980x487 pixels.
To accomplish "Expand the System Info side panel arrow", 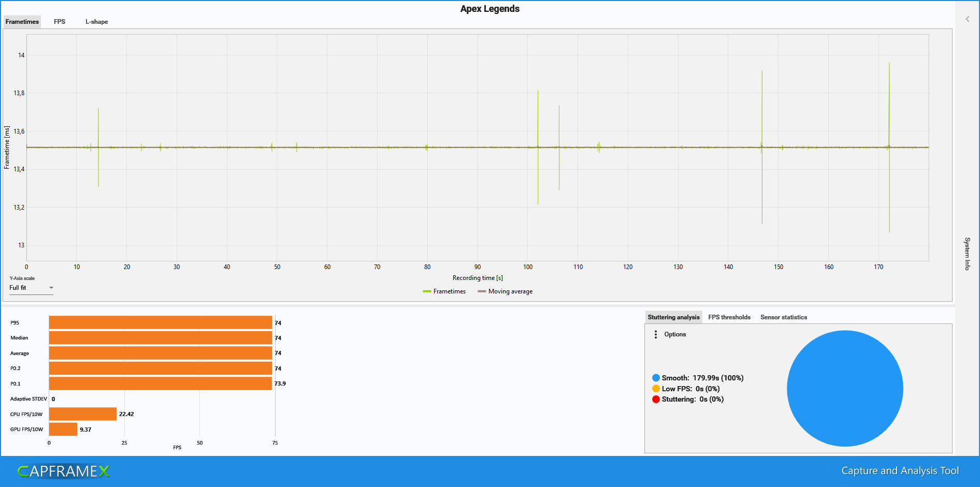I will [x=967, y=19].
